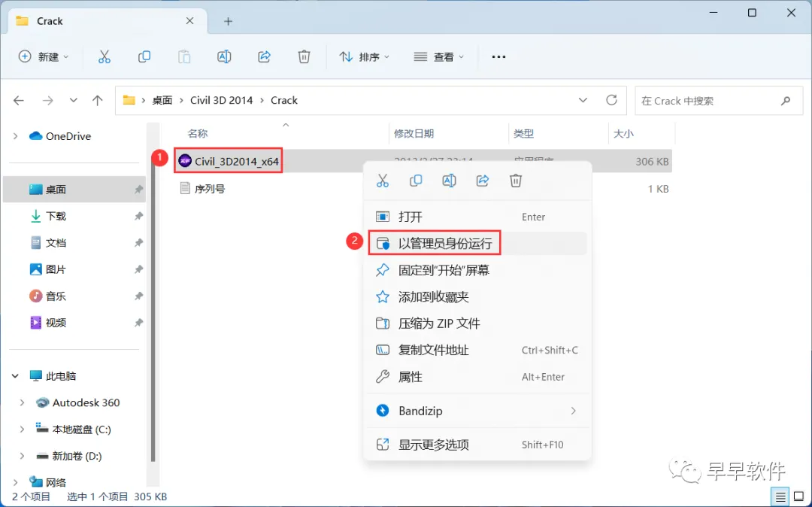Sort by the 类型 column header
Screen dimensions: 812x507
coord(523,134)
